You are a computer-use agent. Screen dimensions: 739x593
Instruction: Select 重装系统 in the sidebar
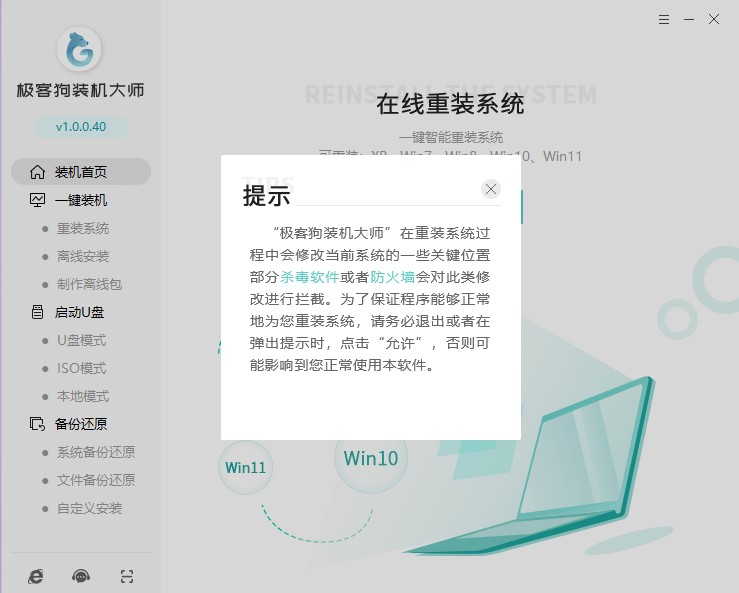pyautogui.click(x=83, y=228)
